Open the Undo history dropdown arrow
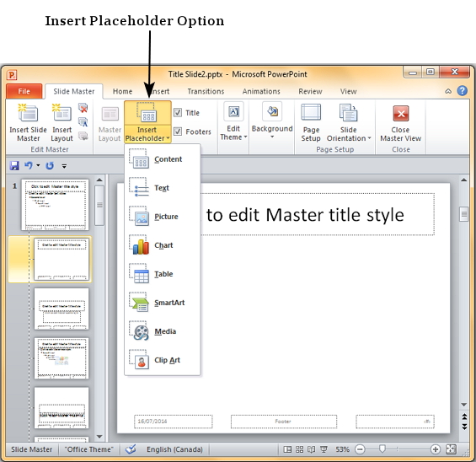Image resolution: width=476 pixels, height=462 pixels. tap(38, 165)
